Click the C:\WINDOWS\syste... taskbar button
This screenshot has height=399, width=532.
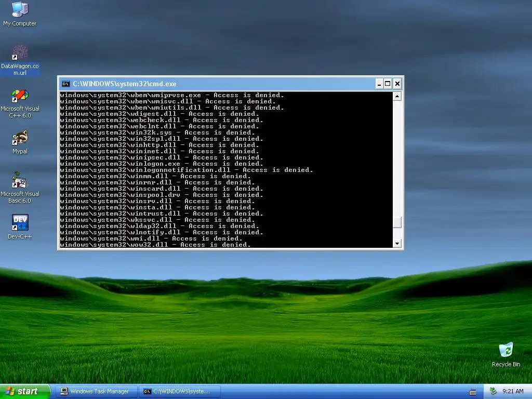[180, 392]
